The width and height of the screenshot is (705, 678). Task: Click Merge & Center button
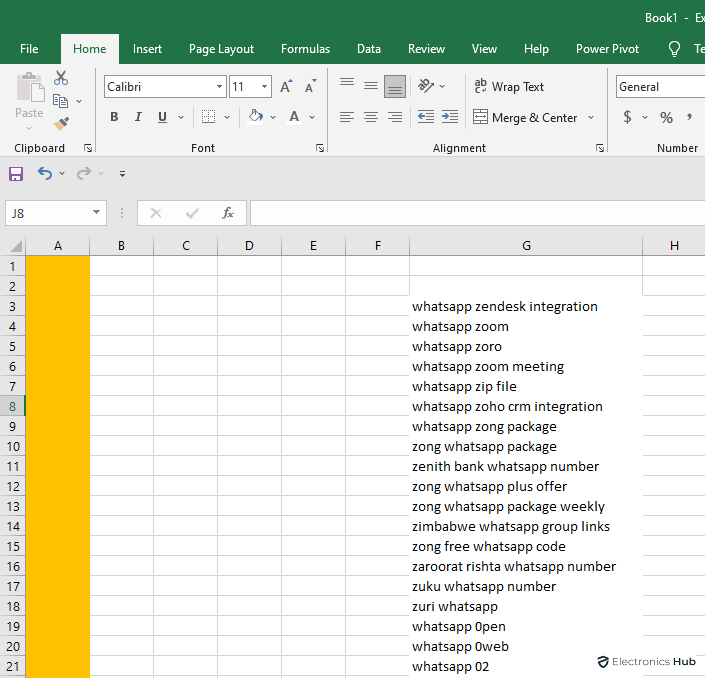coord(525,117)
